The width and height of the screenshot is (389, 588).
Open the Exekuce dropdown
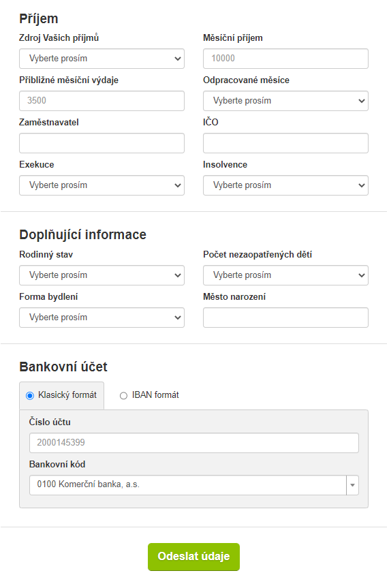[102, 185]
